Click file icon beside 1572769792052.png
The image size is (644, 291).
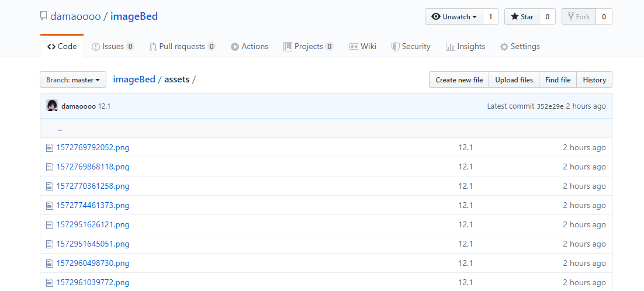point(50,148)
